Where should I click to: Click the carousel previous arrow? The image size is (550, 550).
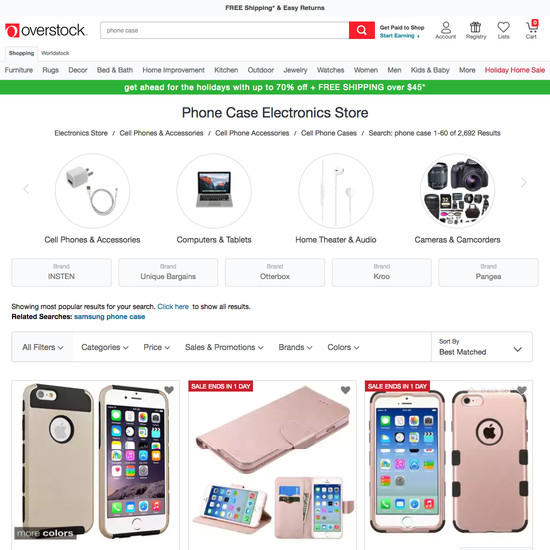click(x=26, y=189)
